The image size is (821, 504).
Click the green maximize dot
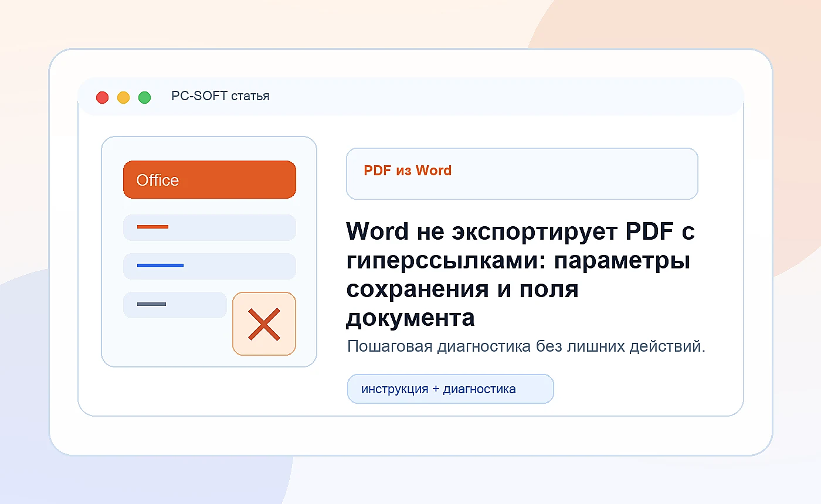tap(144, 97)
